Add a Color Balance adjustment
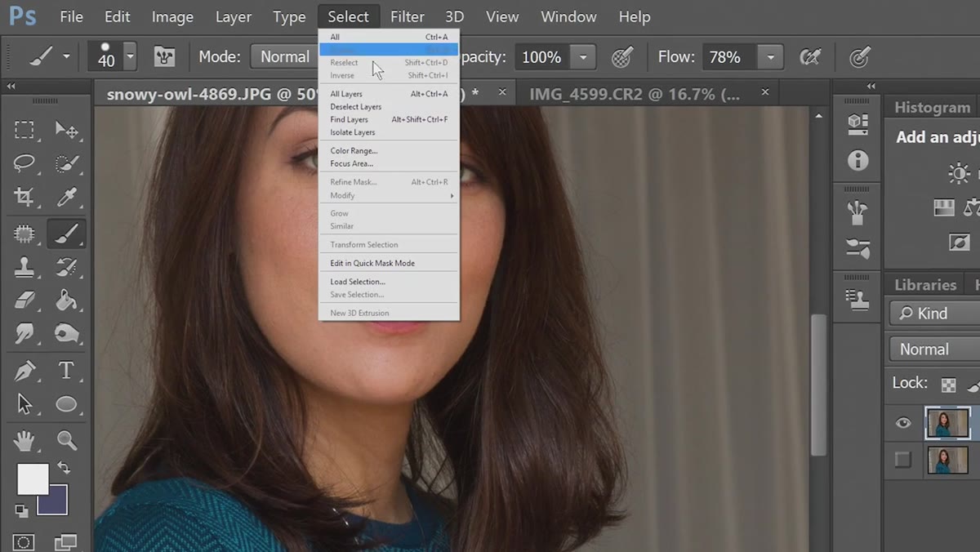This screenshot has height=552, width=980. coord(972,207)
